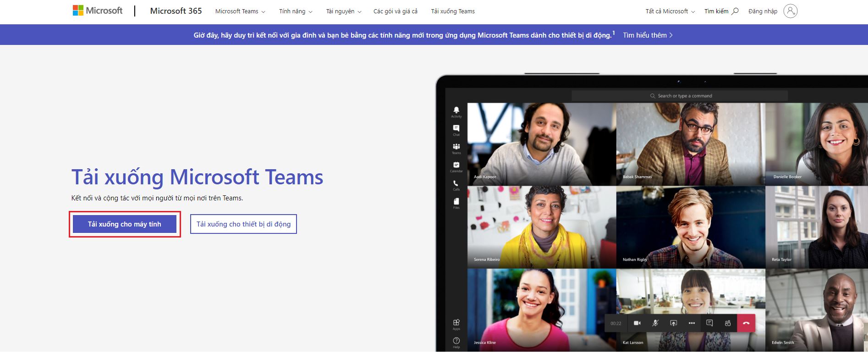This screenshot has height=354, width=868.
Task: Open the more actions ellipsis icon
Action: click(692, 323)
